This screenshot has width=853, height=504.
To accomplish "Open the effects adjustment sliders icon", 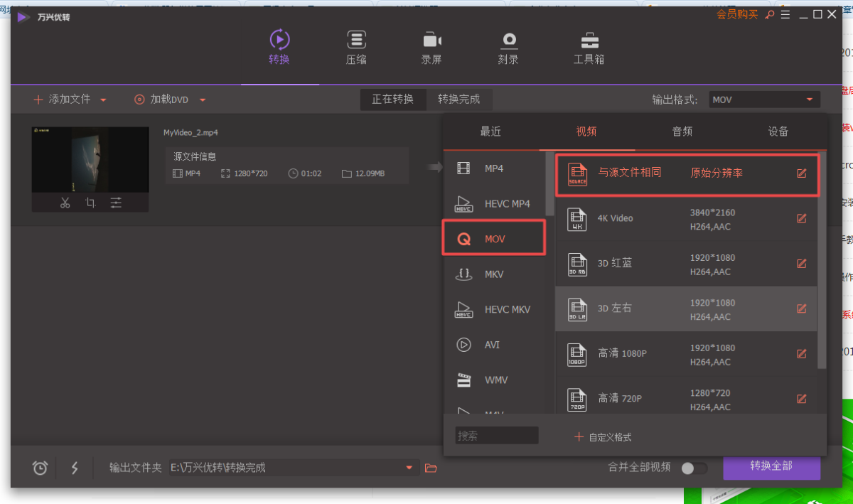I will (x=116, y=203).
